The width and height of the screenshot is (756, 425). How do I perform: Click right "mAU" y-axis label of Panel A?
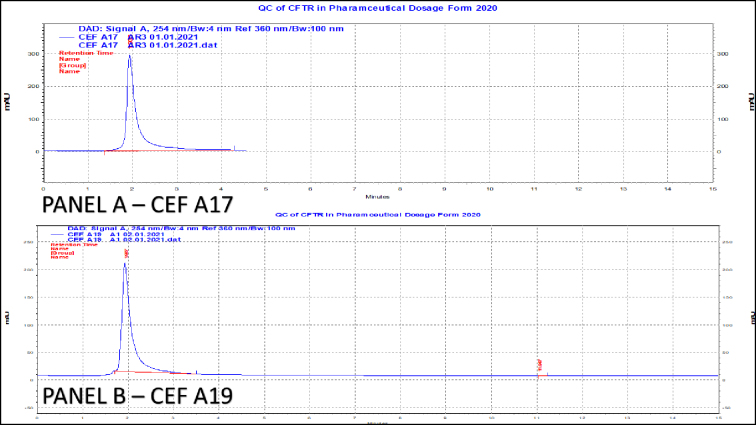pyautogui.click(x=751, y=102)
